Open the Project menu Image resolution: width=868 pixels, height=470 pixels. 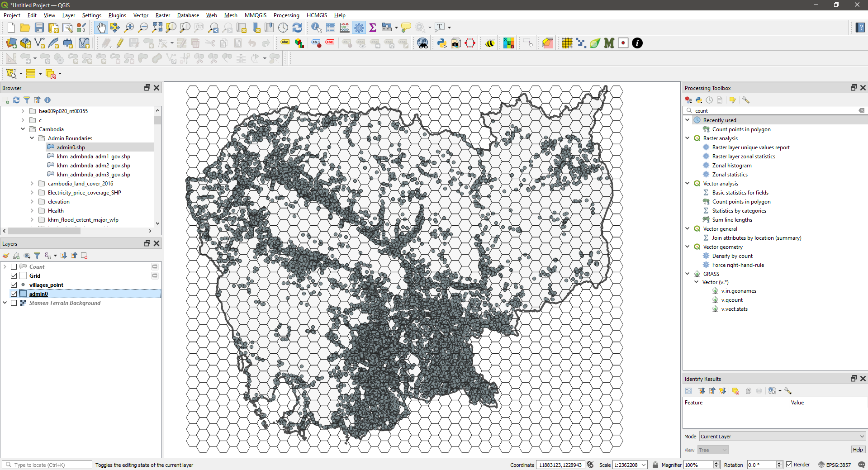pos(12,15)
